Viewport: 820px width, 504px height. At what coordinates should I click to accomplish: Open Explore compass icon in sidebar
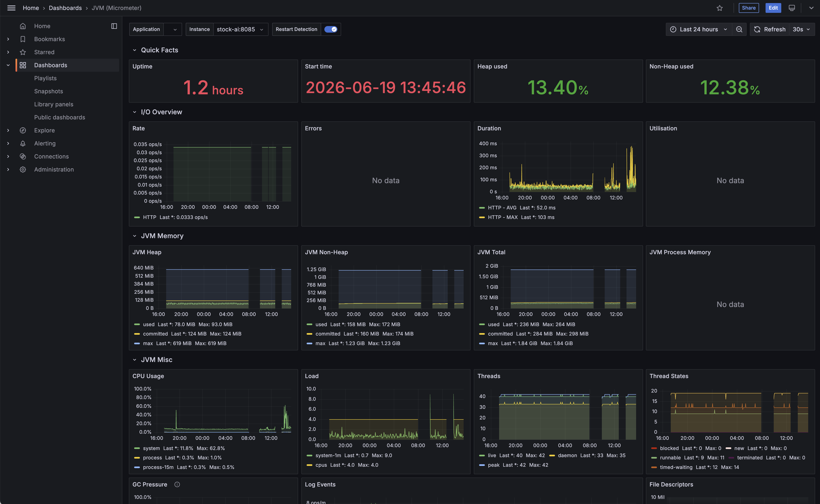[x=23, y=130]
